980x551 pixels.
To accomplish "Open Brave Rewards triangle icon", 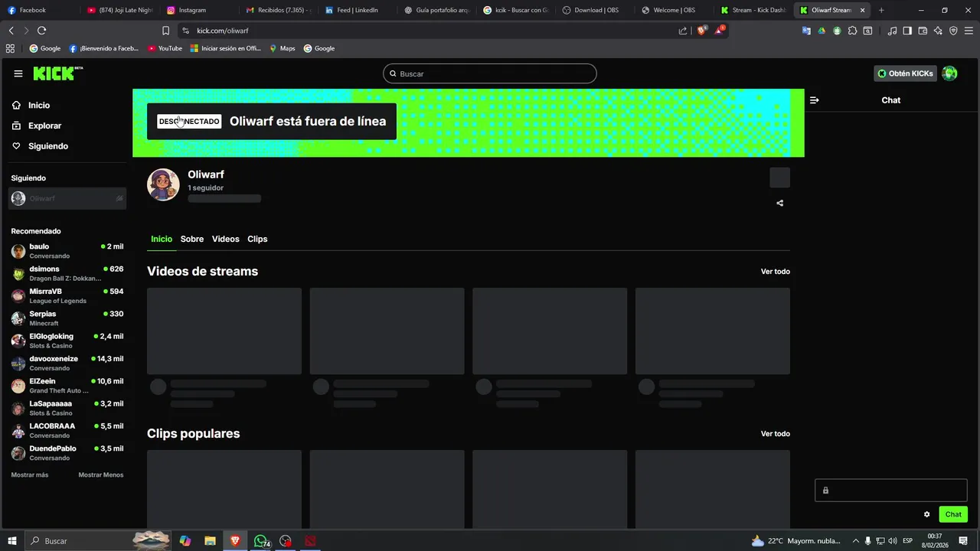I will point(720,31).
